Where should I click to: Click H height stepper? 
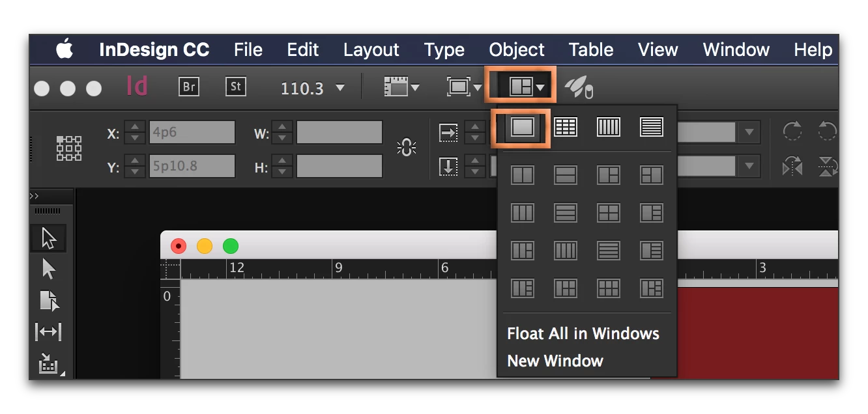pos(282,167)
